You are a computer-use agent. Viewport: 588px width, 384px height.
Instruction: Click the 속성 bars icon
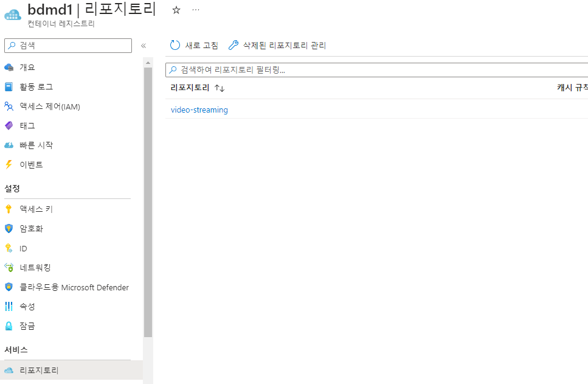click(9, 306)
